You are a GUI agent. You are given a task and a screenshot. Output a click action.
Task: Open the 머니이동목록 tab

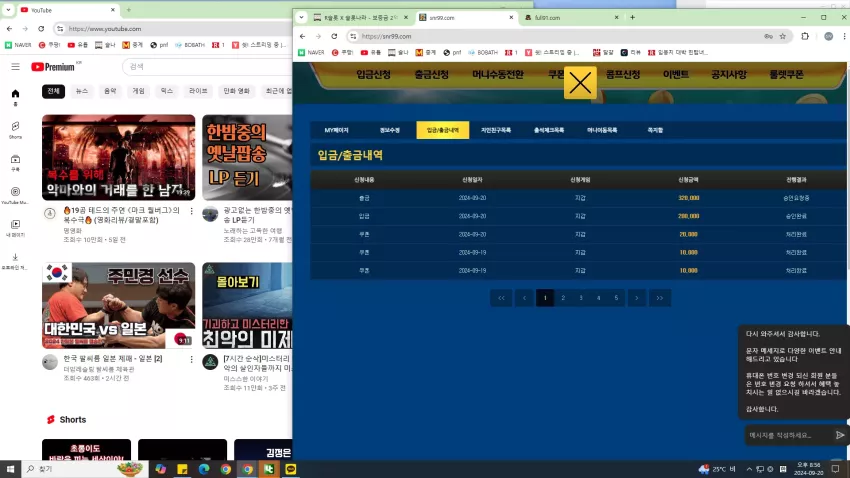coord(602,130)
